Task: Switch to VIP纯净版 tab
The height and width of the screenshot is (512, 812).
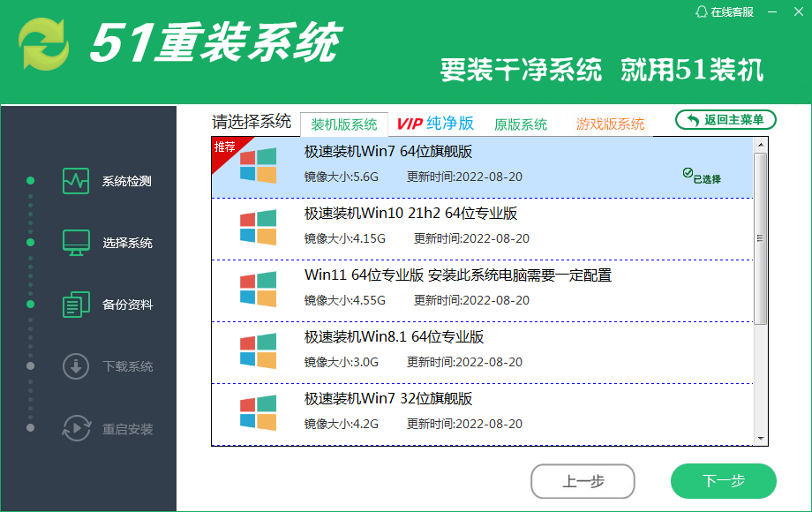Action: [x=435, y=124]
